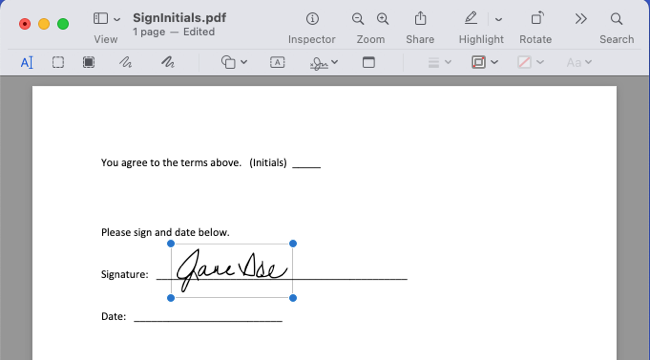Expand the Border Color dropdown chevron

pos(494,62)
